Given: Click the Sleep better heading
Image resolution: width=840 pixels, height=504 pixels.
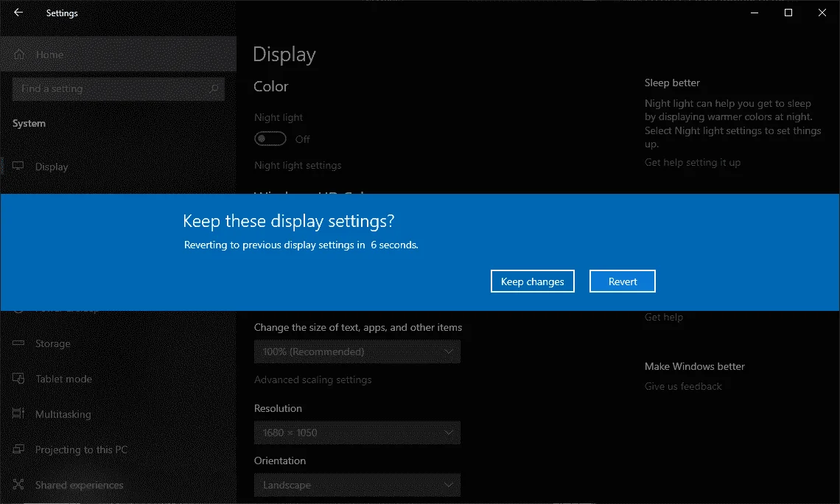Looking at the screenshot, I should click(672, 83).
